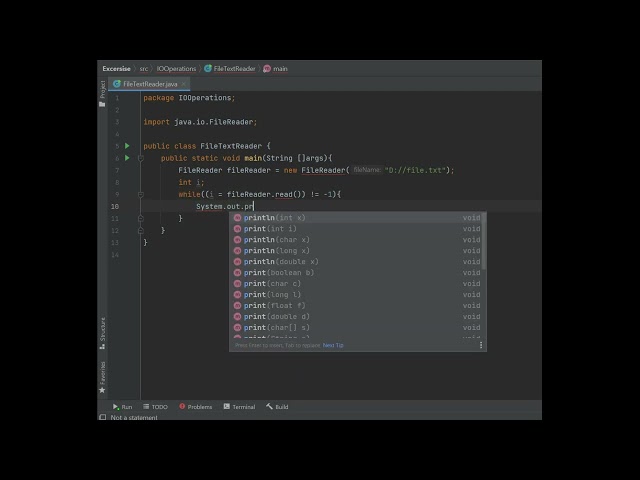Viewport: 640px width, 480px height.
Task: Open the Run tool window
Action: point(122,407)
